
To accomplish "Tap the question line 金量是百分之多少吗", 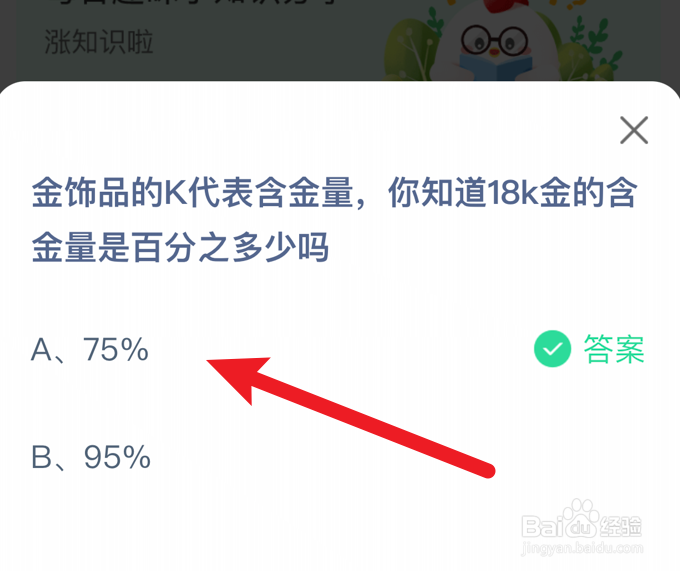I will (x=180, y=247).
